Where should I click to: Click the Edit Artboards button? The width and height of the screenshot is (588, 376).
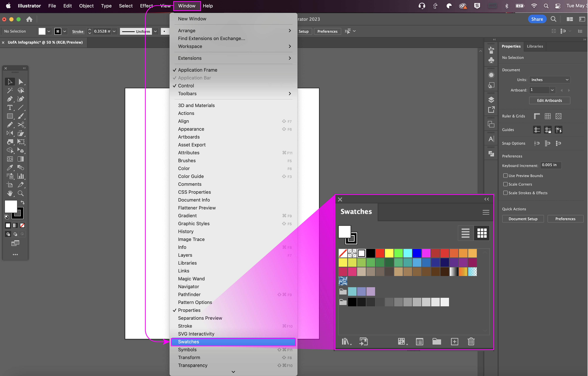pos(549,100)
